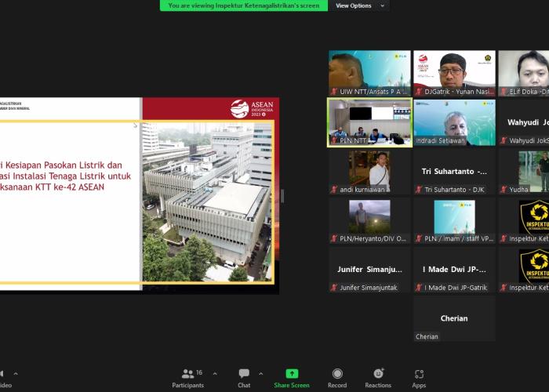The width and height of the screenshot is (549, 392).
Task: Select DJGatrik - Yunan Nasi video tile
Action: pos(454,72)
